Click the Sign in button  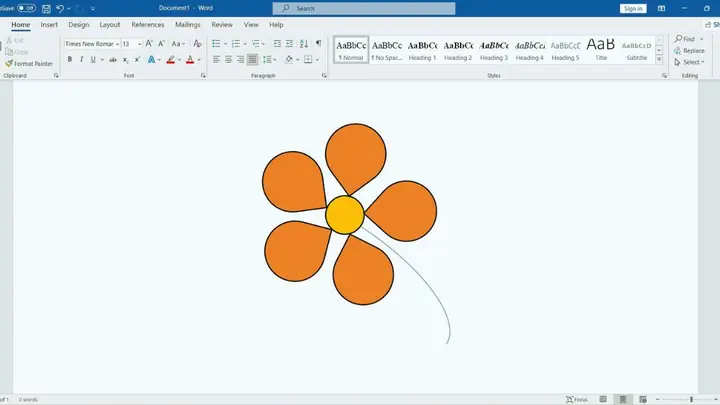633,8
